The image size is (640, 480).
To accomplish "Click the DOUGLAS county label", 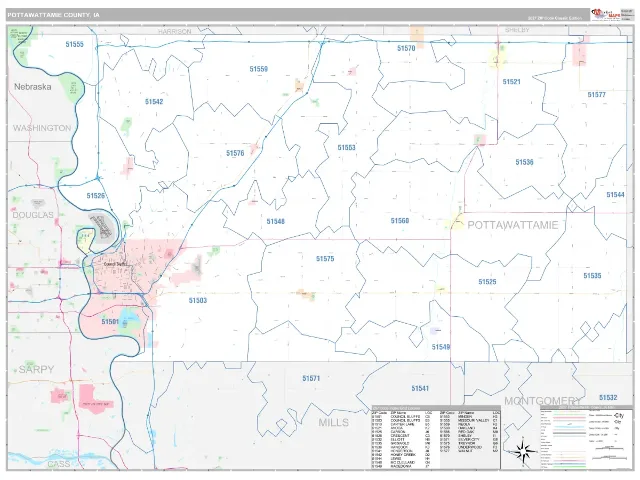I will click(x=33, y=215).
